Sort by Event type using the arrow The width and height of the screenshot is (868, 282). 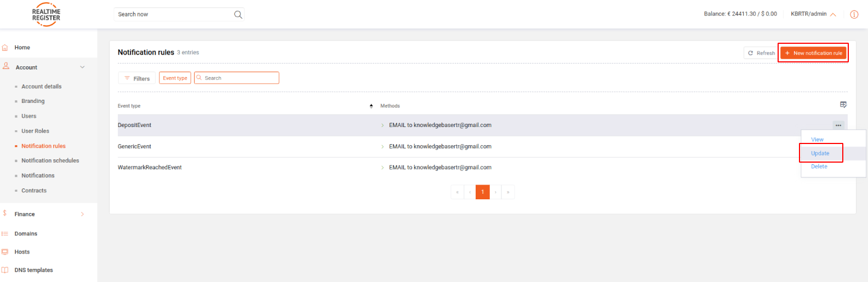click(x=371, y=106)
